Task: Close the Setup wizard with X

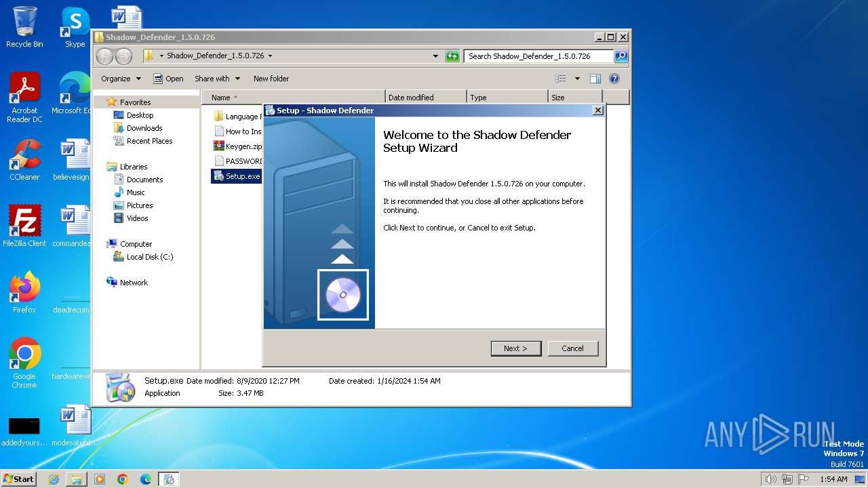Action: click(x=597, y=110)
